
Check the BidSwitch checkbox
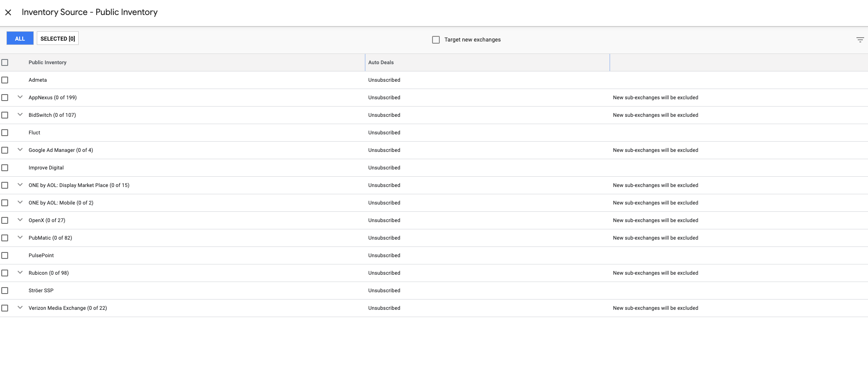tap(5, 115)
